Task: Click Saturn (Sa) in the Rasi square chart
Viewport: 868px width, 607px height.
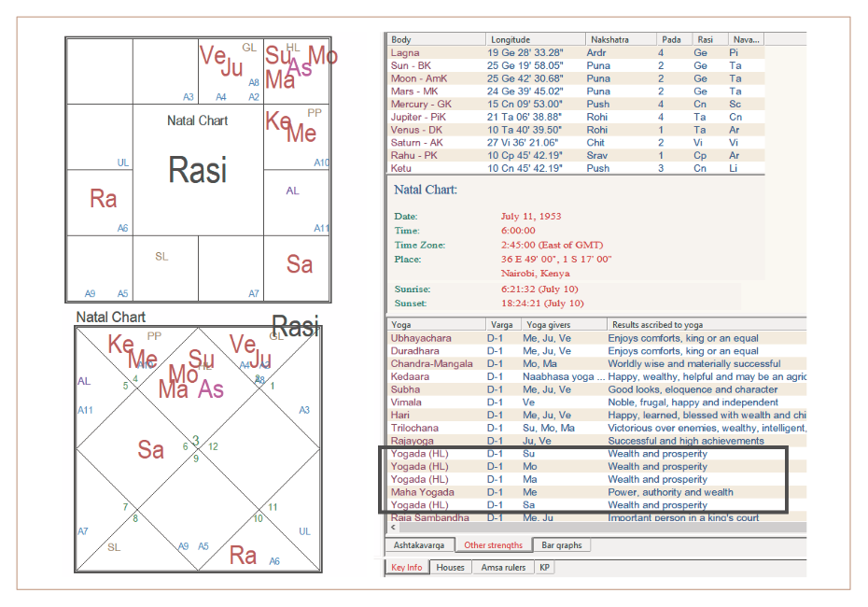Action: coord(299,264)
